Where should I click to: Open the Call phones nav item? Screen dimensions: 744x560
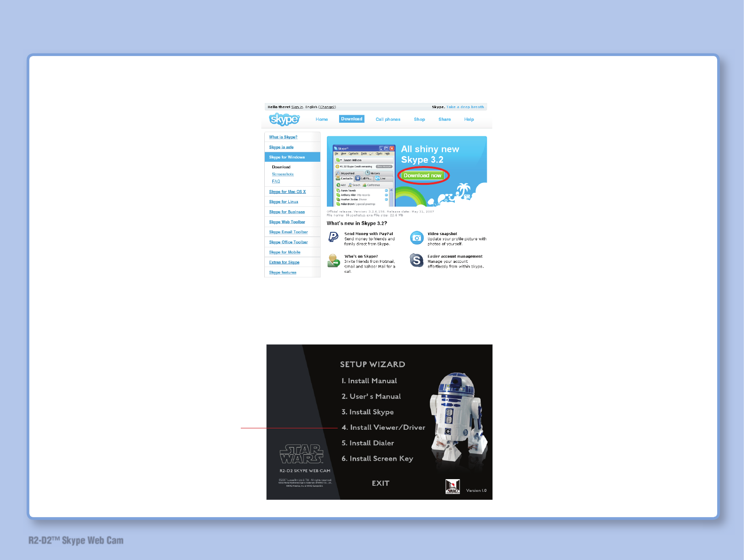pos(388,119)
